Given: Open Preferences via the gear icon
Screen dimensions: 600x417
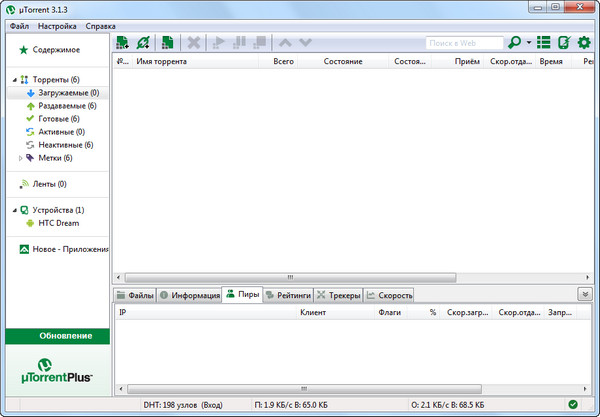Looking at the screenshot, I should [584, 43].
